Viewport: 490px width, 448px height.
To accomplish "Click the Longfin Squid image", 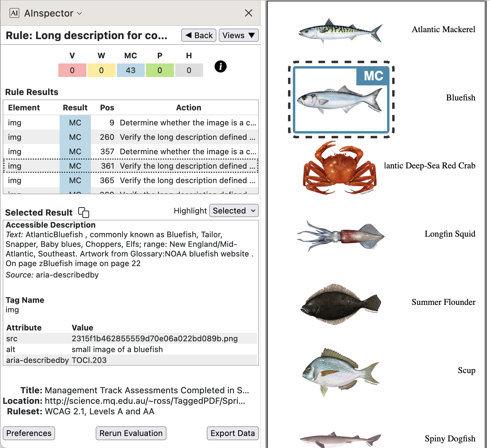I will click(340, 235).
